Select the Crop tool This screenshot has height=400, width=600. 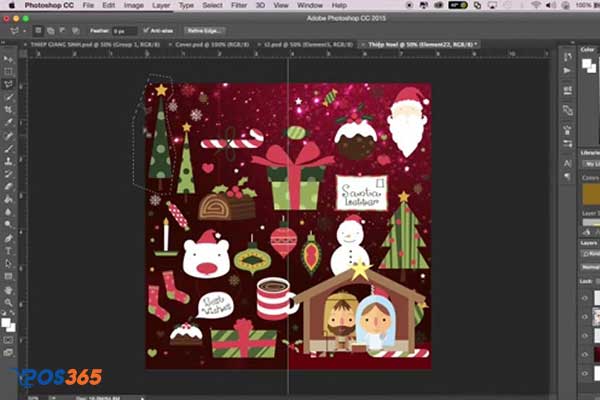(x=8, y=110)
